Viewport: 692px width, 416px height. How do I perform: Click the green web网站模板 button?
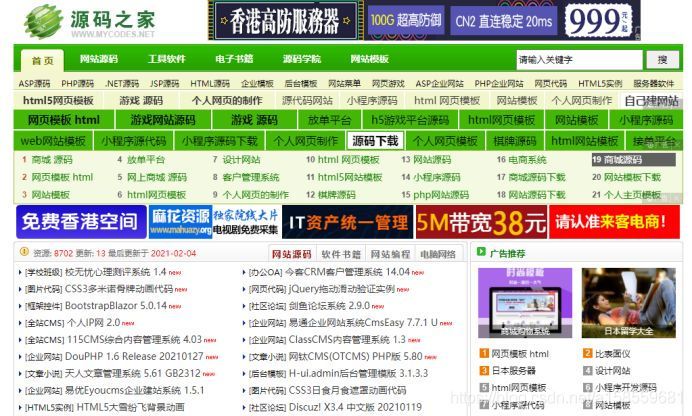[53, 141]
